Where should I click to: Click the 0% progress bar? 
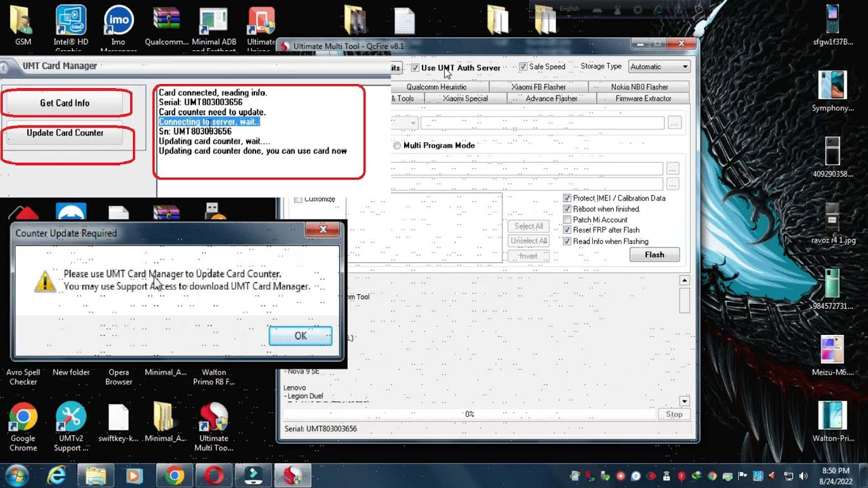pos(469,414)
